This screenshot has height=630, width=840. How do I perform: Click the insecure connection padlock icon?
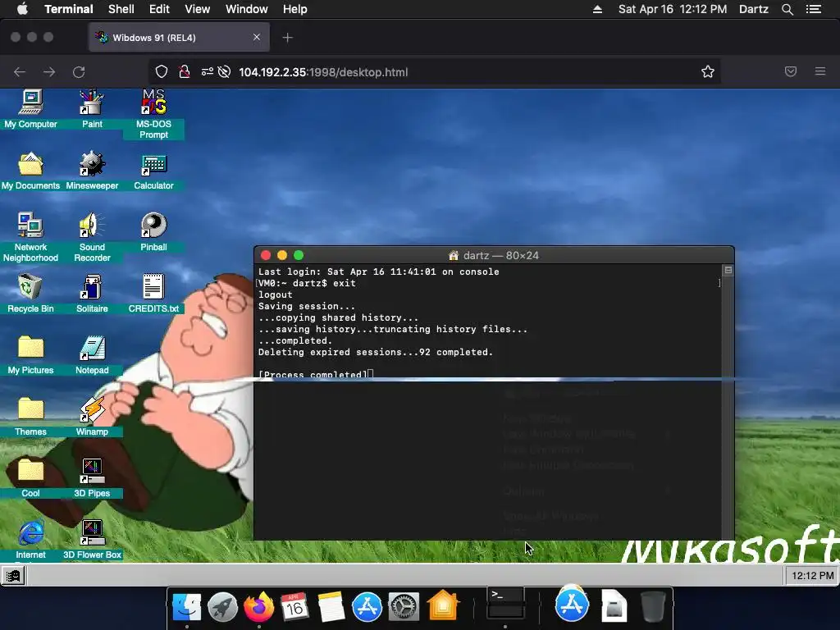[x=185, y=72]
